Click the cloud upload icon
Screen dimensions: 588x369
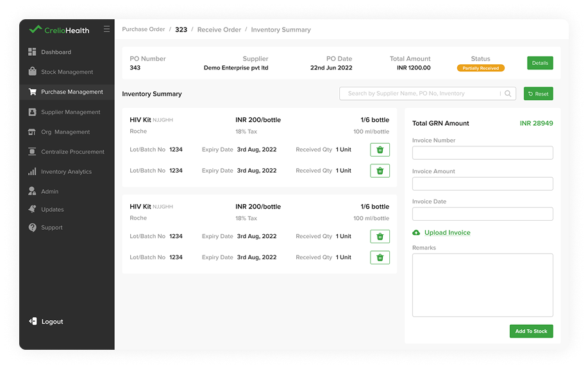pyautogui.click(x=416, y=233)
